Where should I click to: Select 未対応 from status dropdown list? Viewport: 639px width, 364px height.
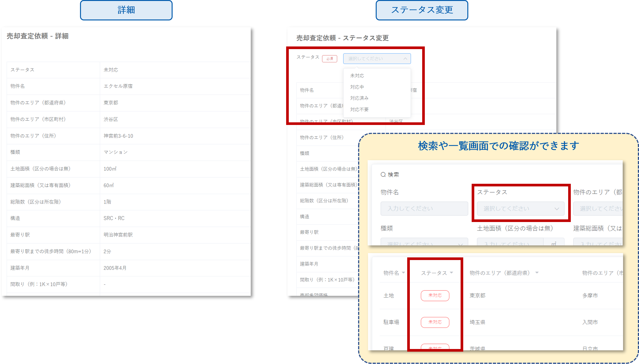coord(357,75)
